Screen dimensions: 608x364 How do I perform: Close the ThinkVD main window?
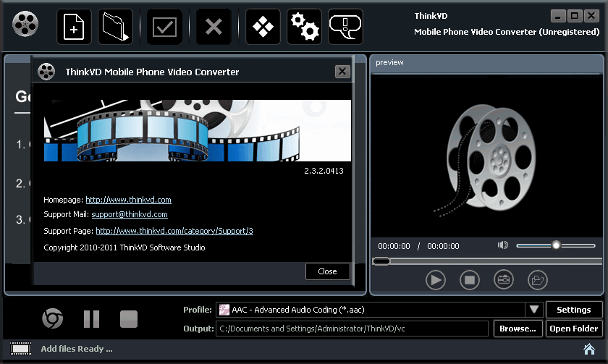pos(591,16)
